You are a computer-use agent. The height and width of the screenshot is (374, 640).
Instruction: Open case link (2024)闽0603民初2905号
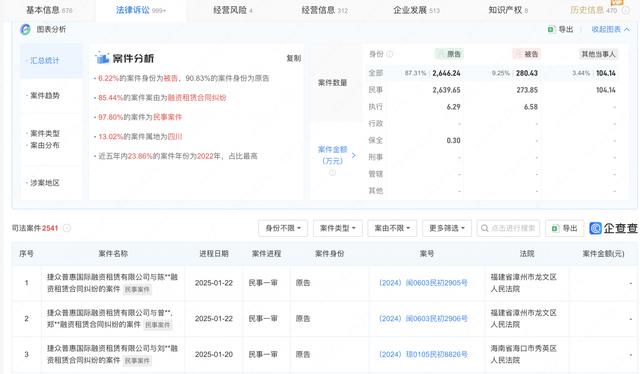[x=423, y=283]
